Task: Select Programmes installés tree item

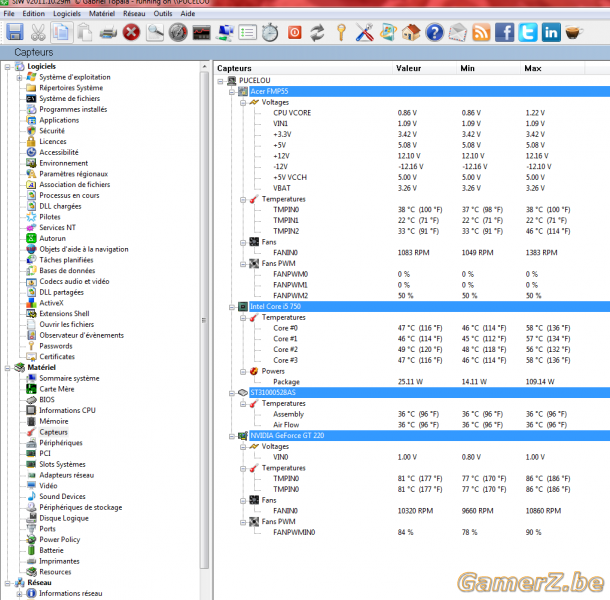Action: point(73,109)
